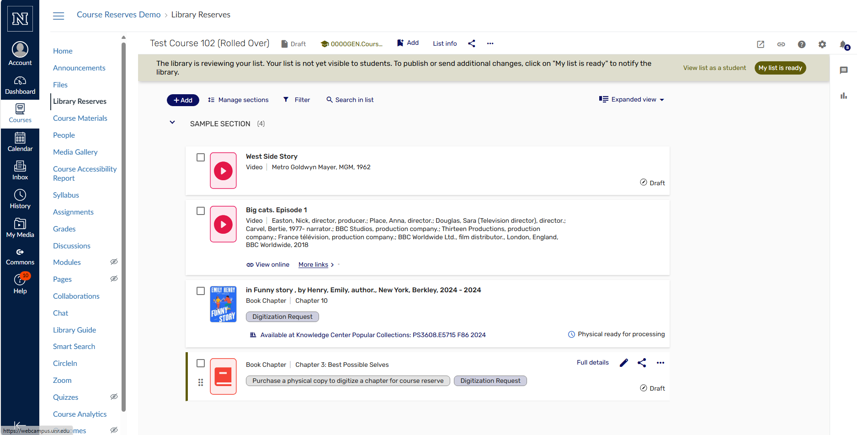The image size is (868, 435).
Task: Share the list using the header share icon
Action: (472, 43)
